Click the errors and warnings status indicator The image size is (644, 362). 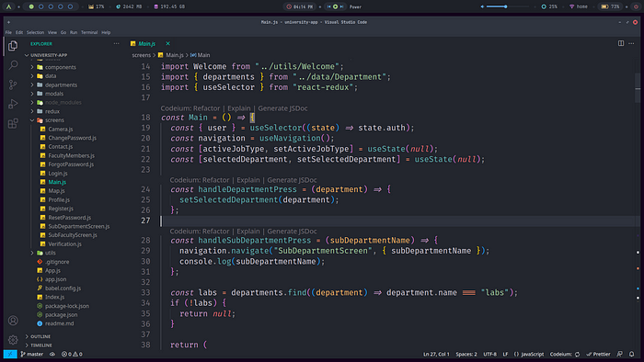(72, 354)
